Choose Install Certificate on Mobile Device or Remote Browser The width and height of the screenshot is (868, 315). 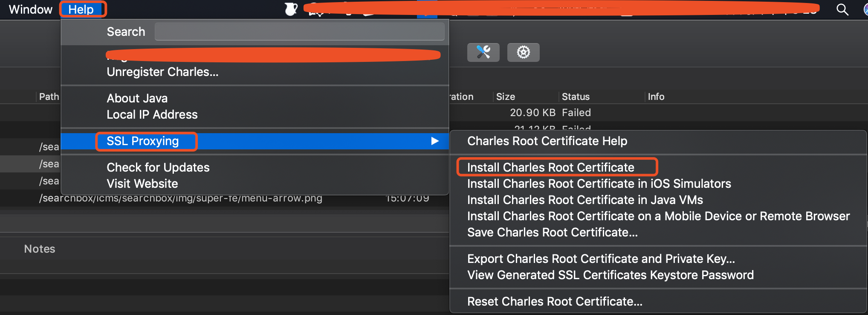[658, 216]
